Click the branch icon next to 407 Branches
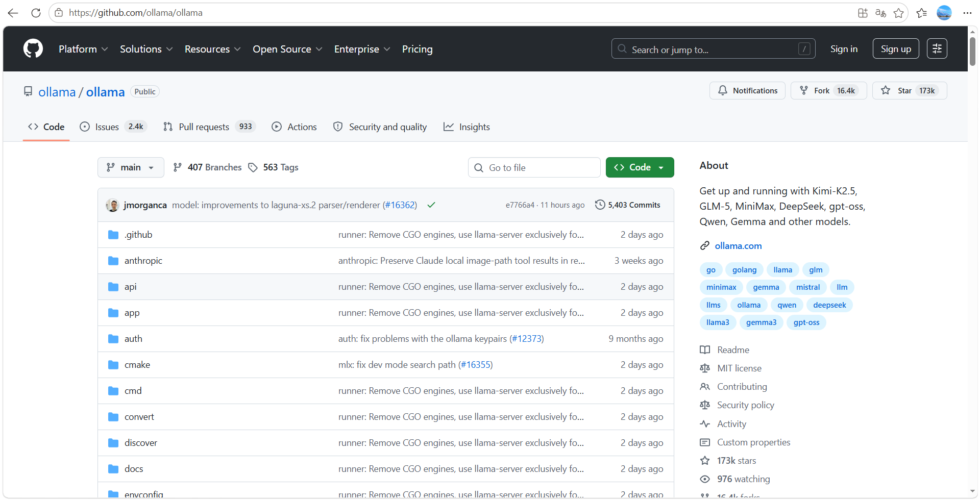Screen dimensions: 980x500 (x=177, y=167)
